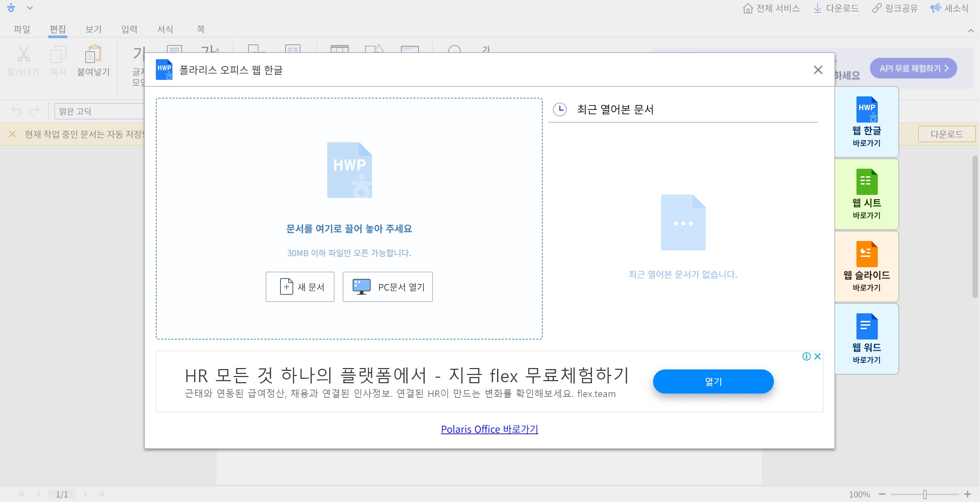The width and height of the screenshot is (980, 502).
Task: Select the 서식 ribbon tab
Action: [165, 29]
